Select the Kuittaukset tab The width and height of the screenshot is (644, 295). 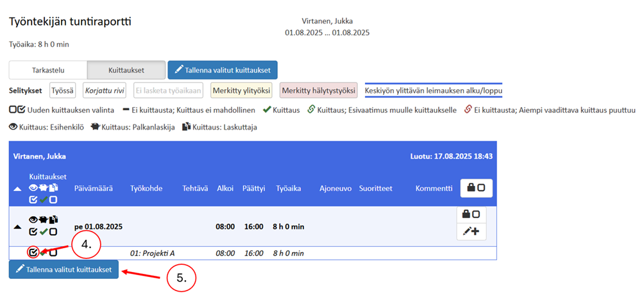[x=125, y=70]
